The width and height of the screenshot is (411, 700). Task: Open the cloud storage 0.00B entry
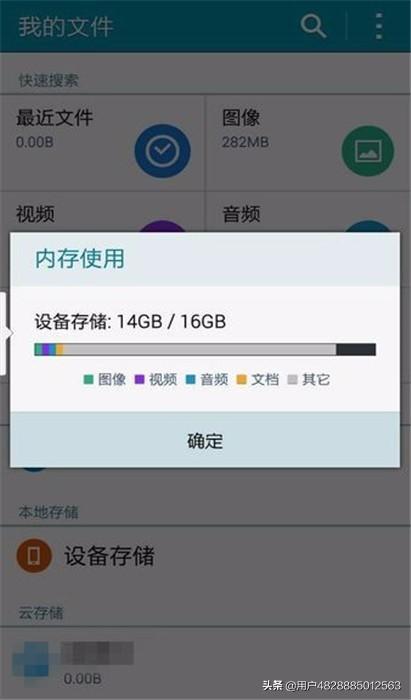point(205,663)
